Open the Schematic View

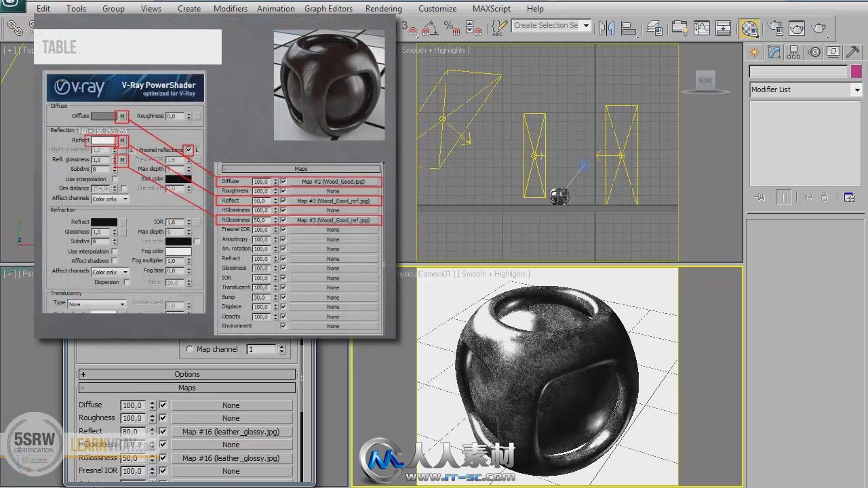[x=724, y=28]
